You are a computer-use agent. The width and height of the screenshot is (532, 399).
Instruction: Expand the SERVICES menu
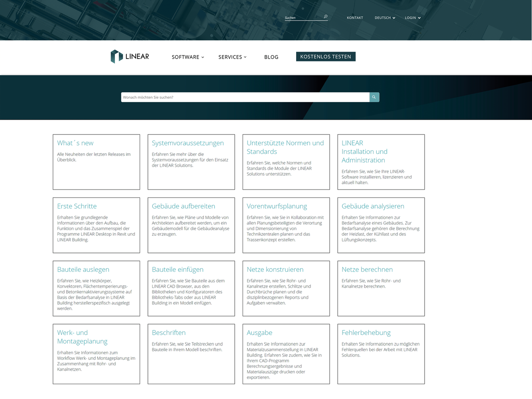point(232,57)
